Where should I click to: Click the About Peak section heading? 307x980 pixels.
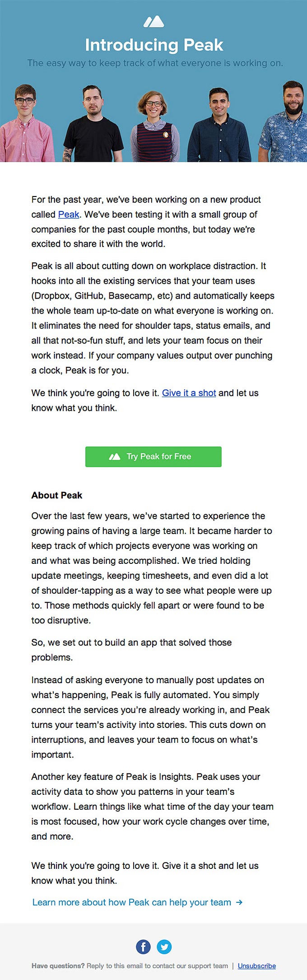click(x=56, y=495)
